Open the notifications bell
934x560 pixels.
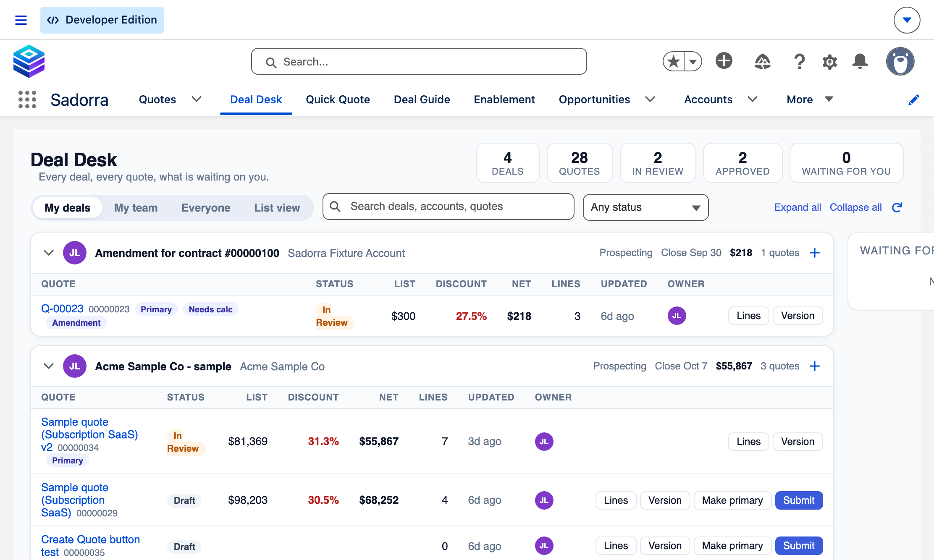click(860, 62)
